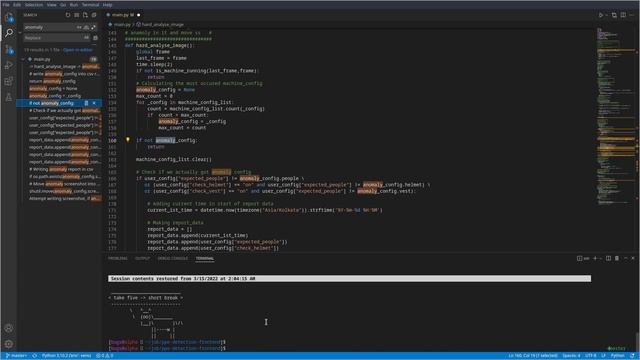Screen dimensions: 640x360
Task: Open errors and warnings count in status bar
Action: pyautogui.click(x=104, y=356)
